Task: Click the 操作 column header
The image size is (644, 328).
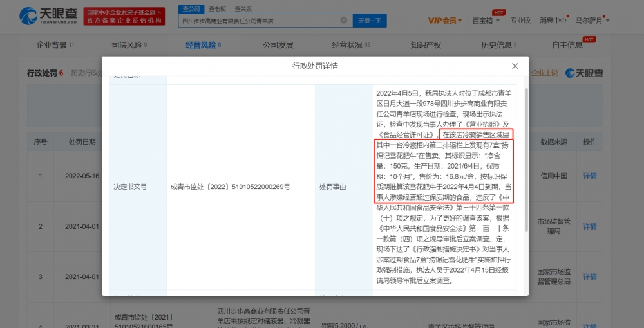Action: (590, 142)
